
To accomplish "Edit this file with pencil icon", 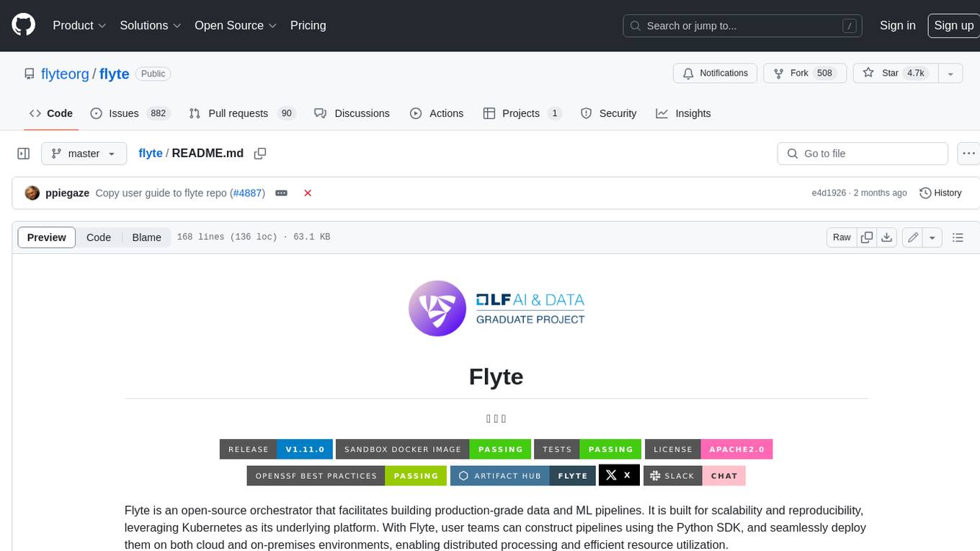I will (x=912, y=237).
